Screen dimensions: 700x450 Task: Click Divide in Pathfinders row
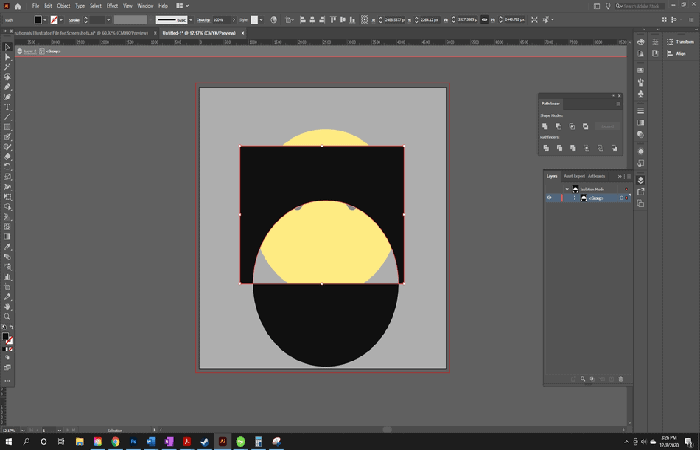point(546,148)
